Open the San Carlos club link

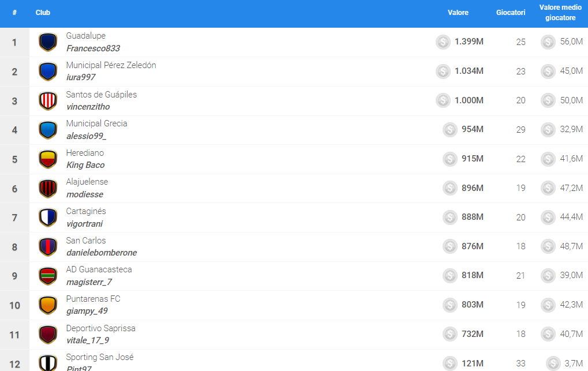pyautogui.click(x=86, y=241)
